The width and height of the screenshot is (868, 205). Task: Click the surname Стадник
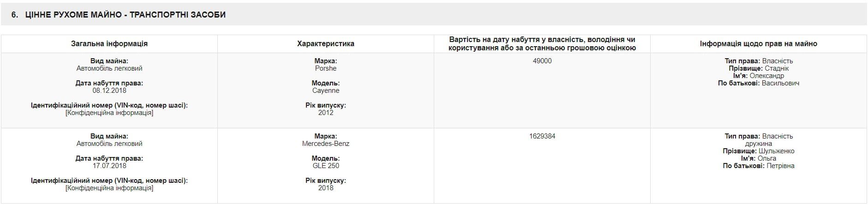(777, 68)
